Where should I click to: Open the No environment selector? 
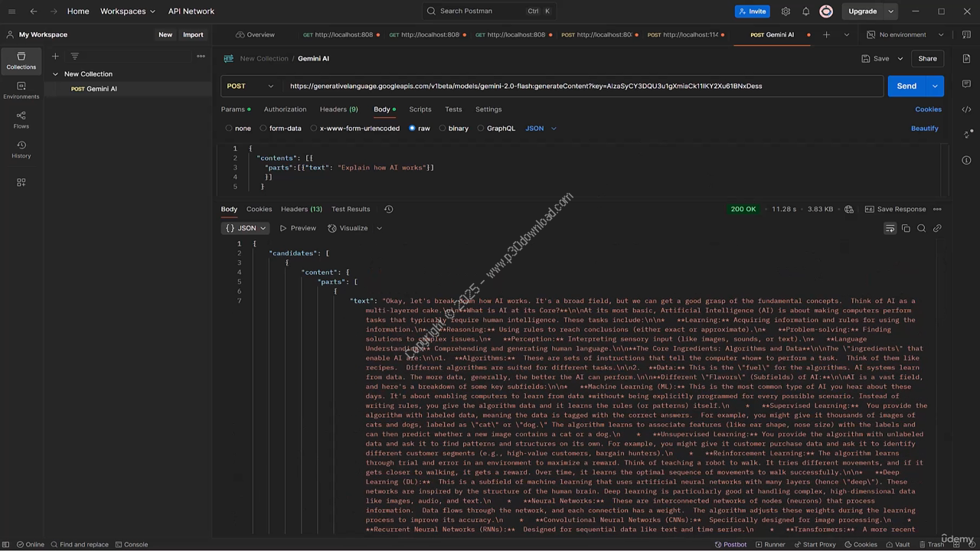tap(904, 34)
